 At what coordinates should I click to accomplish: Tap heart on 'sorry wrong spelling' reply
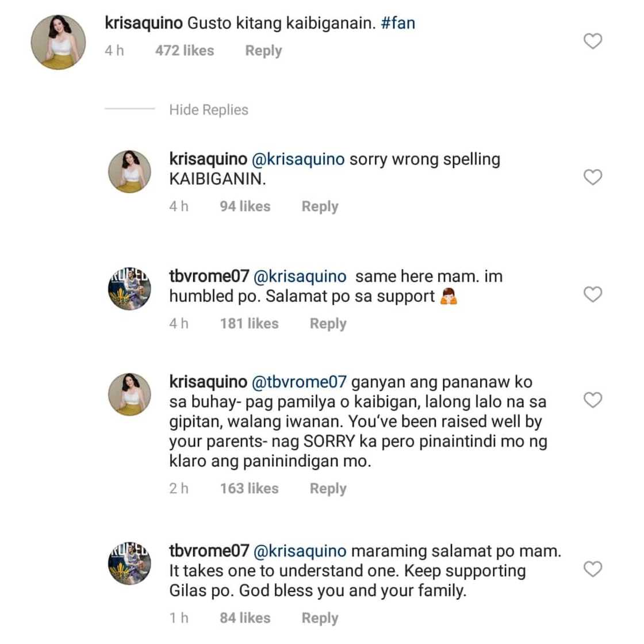click(593, 177)
